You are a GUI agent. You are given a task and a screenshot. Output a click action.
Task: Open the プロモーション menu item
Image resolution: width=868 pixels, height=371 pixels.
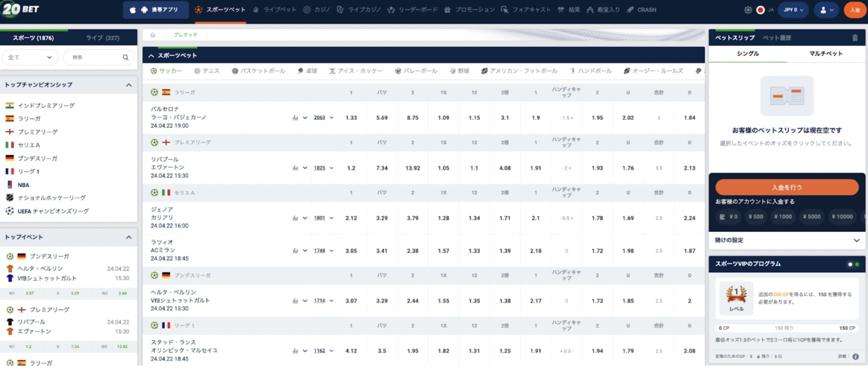469,10
